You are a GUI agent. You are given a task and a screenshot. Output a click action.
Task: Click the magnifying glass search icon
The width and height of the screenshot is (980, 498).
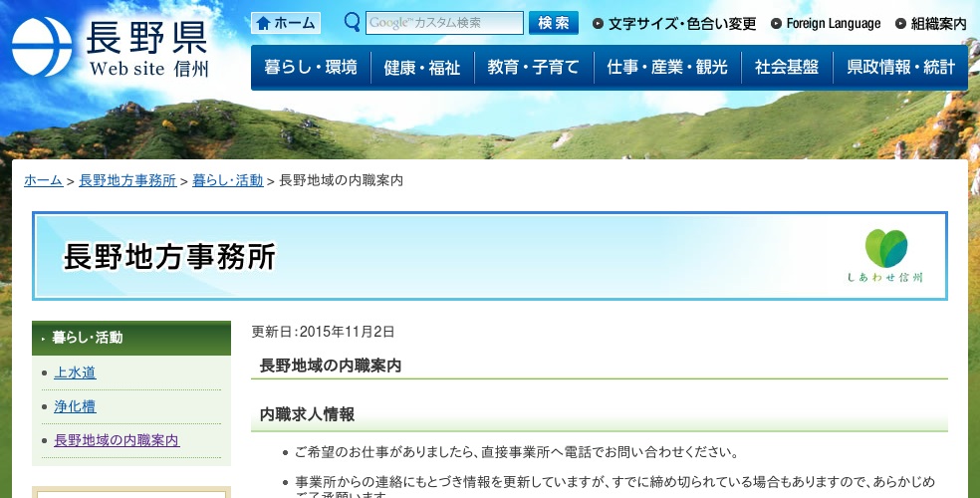[x=352, y=22]
